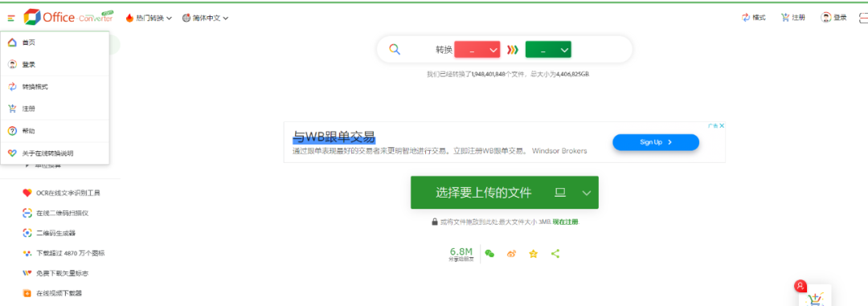Click the 现在注册 link
Screen dimensions: 868x306
click(565, 222)
